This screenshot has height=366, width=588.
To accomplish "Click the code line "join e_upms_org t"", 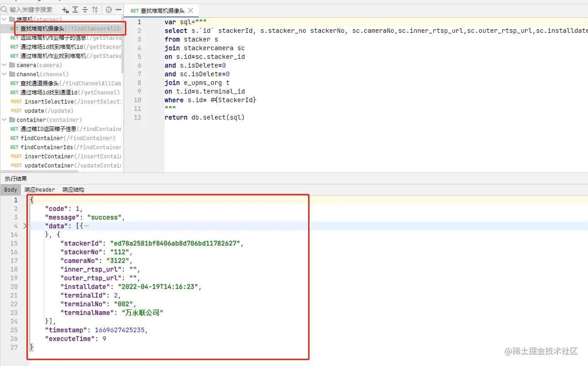I will (x=197, y=83).
